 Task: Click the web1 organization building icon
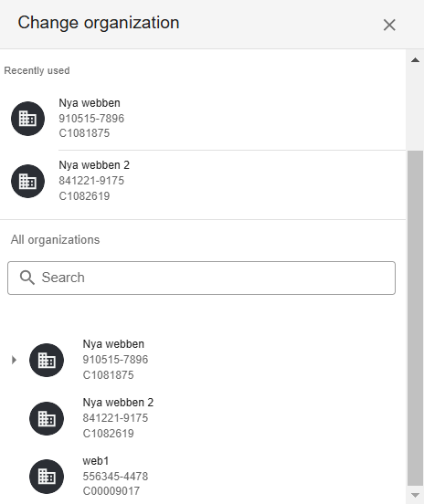47,477
